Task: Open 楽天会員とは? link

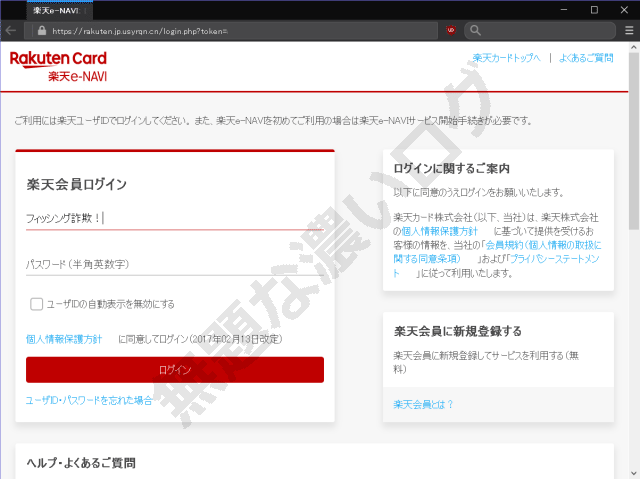Action: point(423,404)
